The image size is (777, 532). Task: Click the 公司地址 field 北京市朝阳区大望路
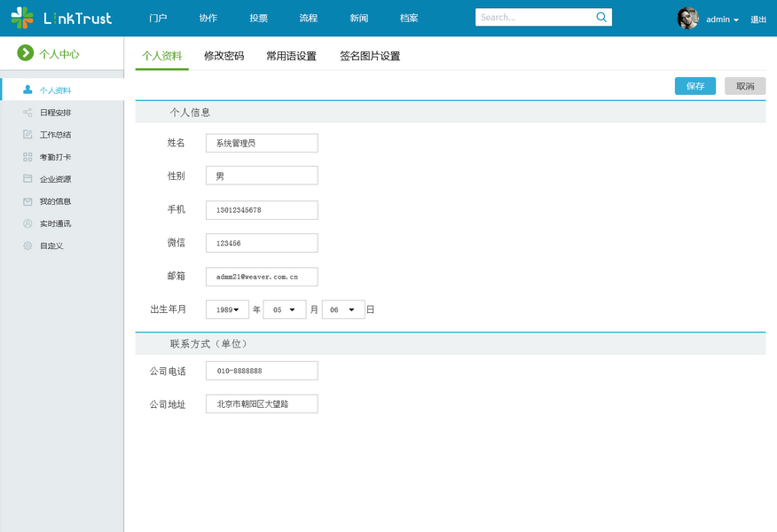point(263,403)
